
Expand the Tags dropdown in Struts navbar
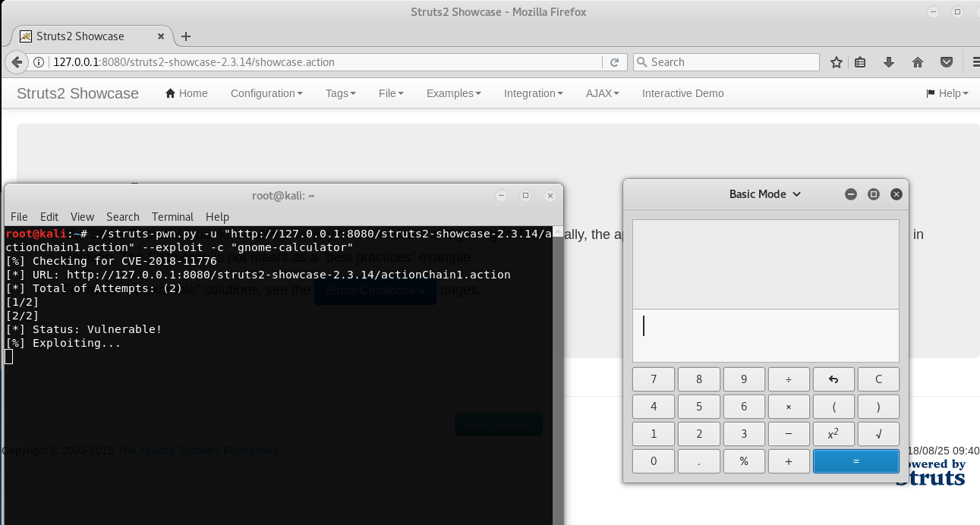(x=341, y=93)
